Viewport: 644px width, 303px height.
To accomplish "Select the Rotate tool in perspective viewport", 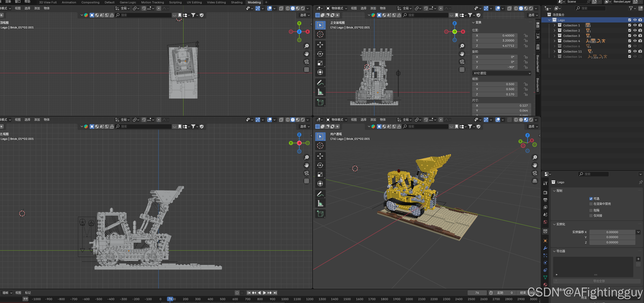I will tap(320, 165).
